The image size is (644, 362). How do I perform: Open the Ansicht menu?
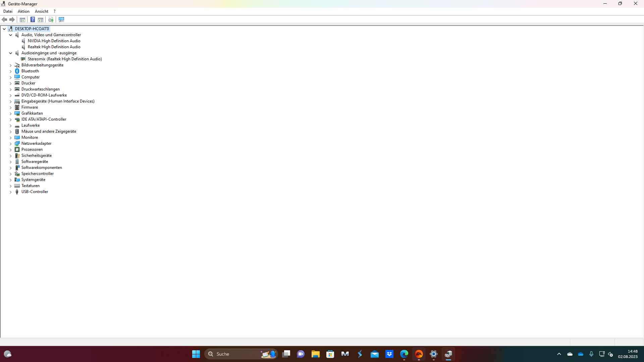tap(41, 11)
